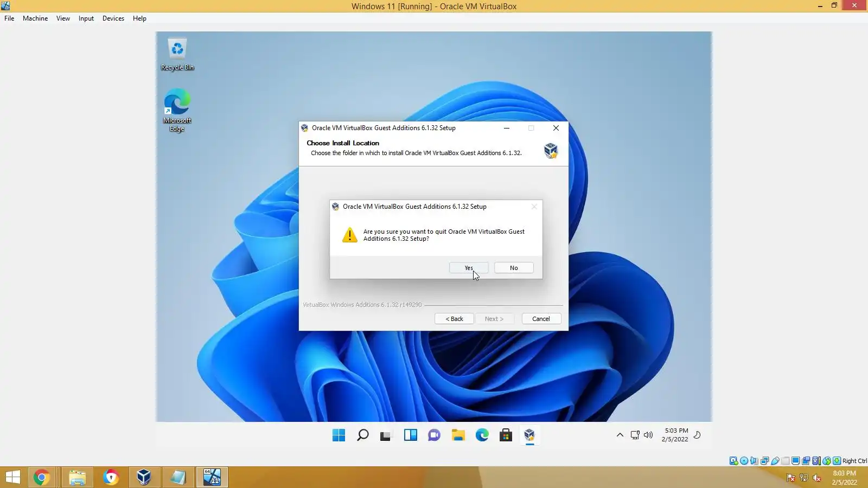This screenshot has height=488, width=868.
Task: Open the notepad app on host taskbar
Action: pyautogui.click(x=178, y=477)
